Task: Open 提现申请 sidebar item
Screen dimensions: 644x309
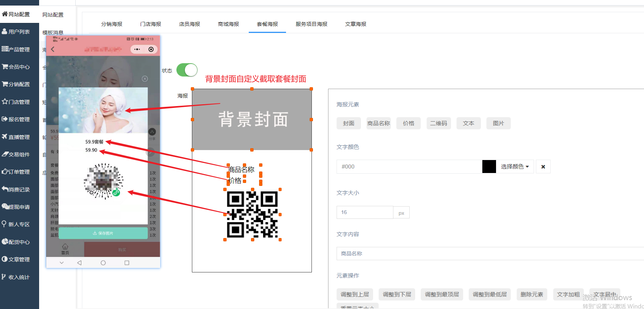Action: [16, 207]
